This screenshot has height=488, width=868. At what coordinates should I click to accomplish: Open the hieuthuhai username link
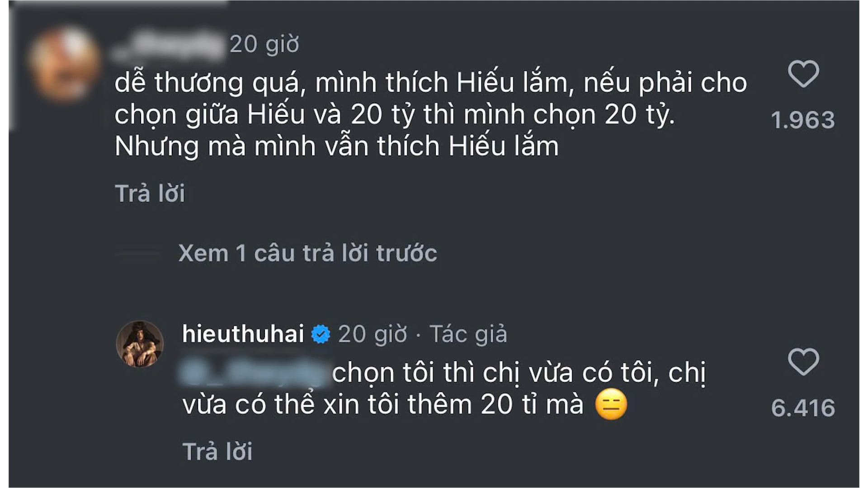pos(243,334)
